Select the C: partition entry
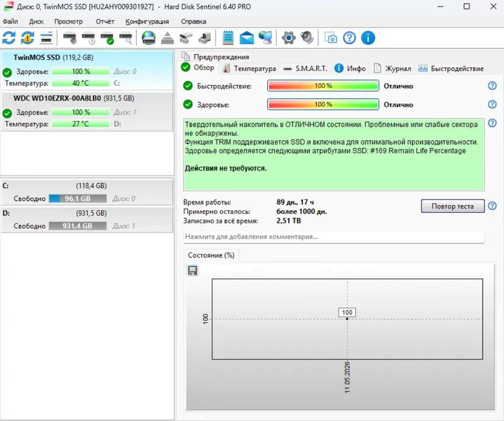The height and width of the screenshot is (421, 504). [87, 193]
